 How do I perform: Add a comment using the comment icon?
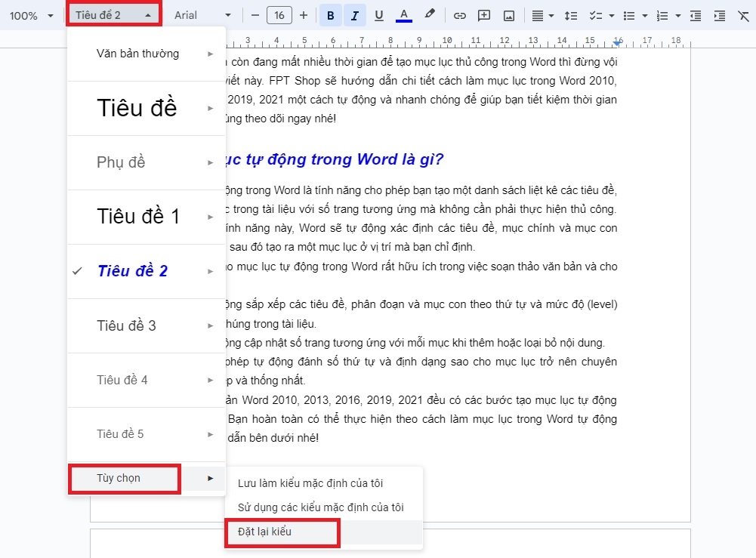pos(483,15)
